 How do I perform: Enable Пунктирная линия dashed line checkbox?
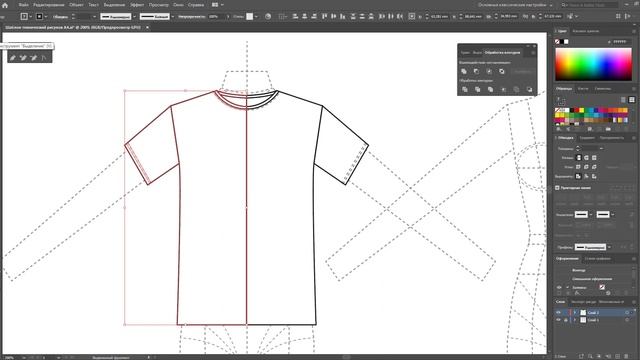point(557,188)
